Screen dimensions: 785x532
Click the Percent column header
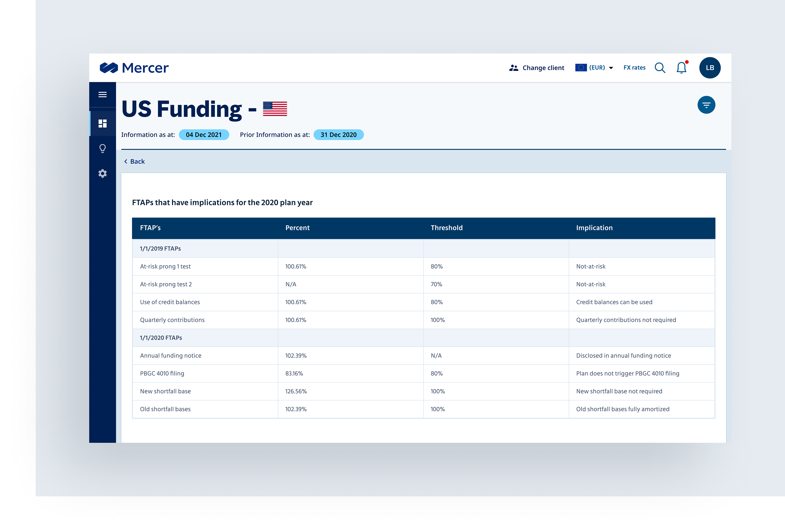click(x=297, y=228)
